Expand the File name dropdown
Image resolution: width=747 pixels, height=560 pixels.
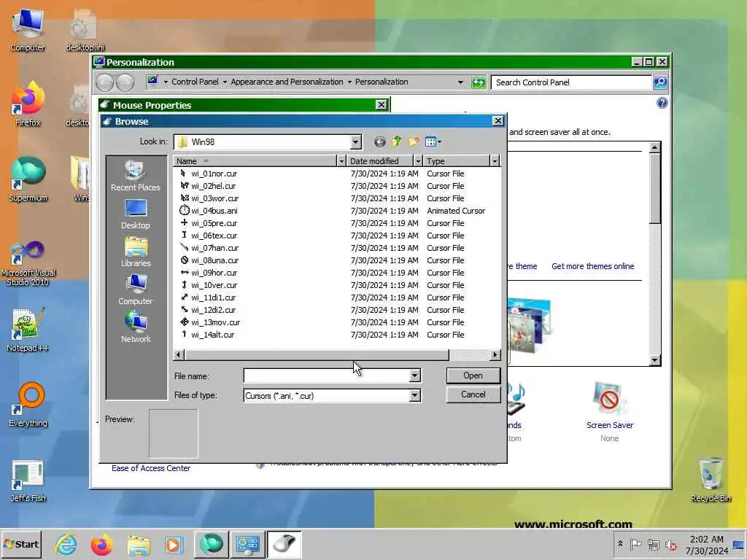point(414,376)
